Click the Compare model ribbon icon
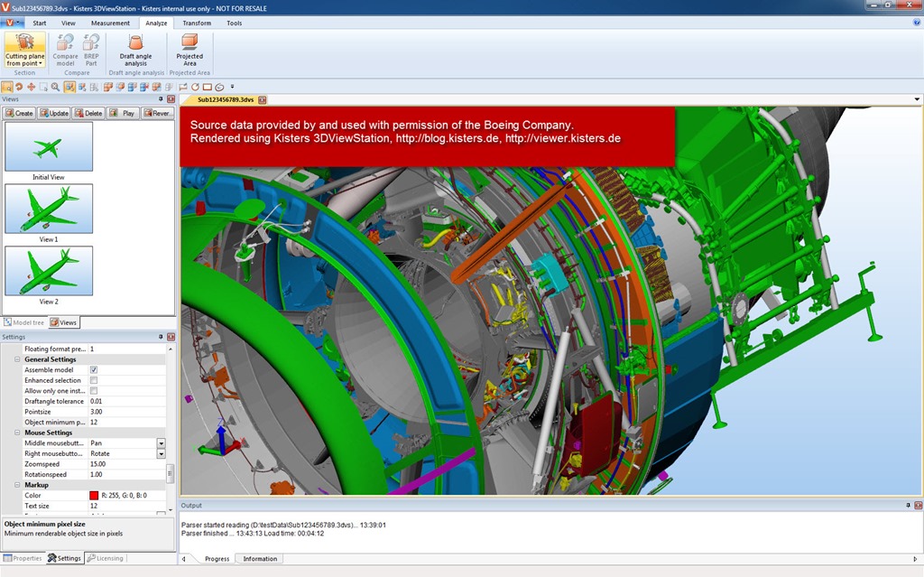Screen dimensions: 924x577 coord(65,50)
